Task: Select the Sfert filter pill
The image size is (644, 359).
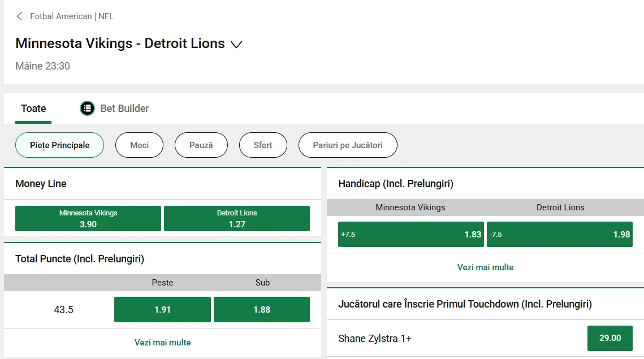Action: coord(263,145)
